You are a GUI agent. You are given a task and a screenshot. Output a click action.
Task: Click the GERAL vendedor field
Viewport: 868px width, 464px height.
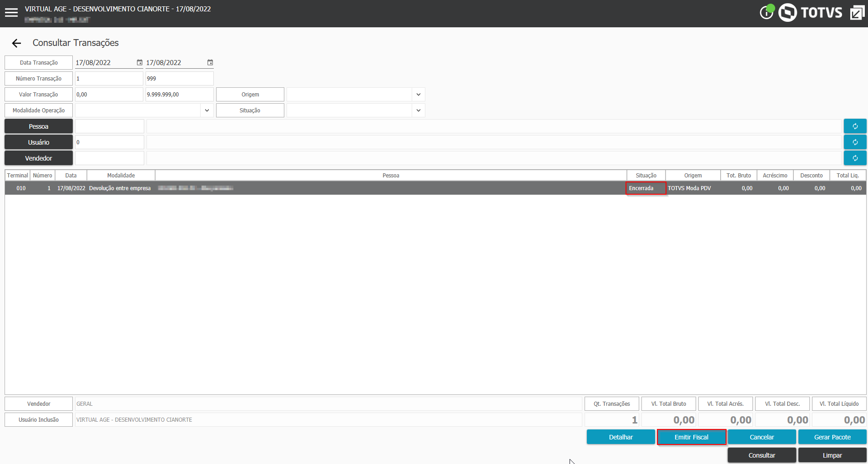(328, 404)
